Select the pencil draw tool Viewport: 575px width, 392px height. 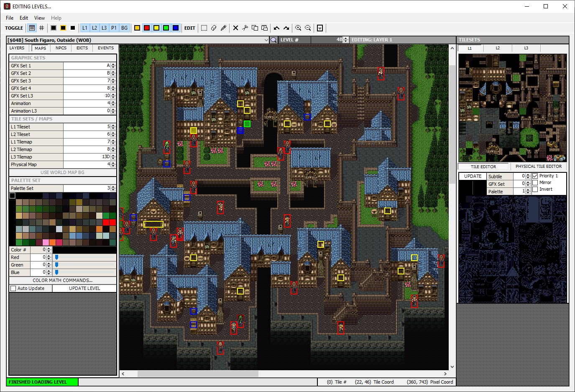pyautogui.click(x=223, y=28)
